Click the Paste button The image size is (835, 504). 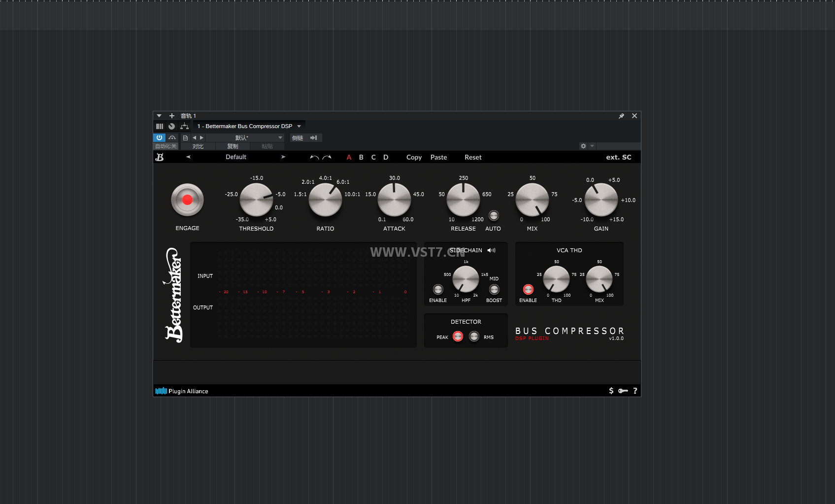[438, 157]
